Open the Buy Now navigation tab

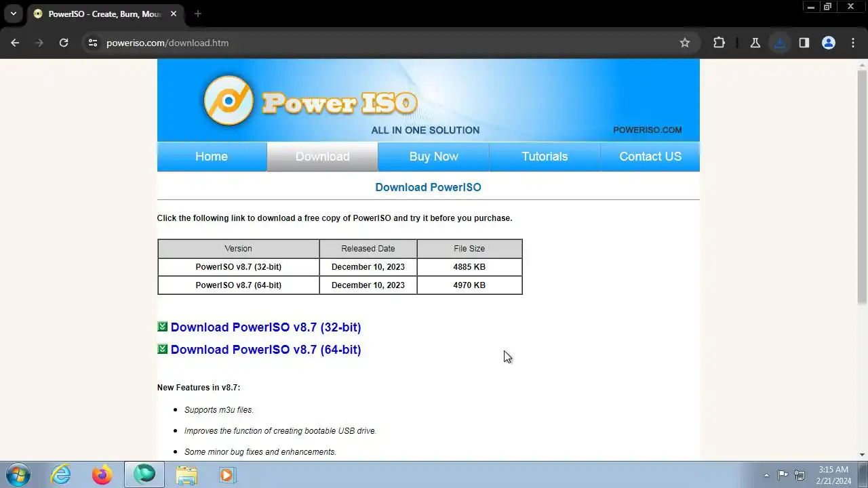[433, 157]
